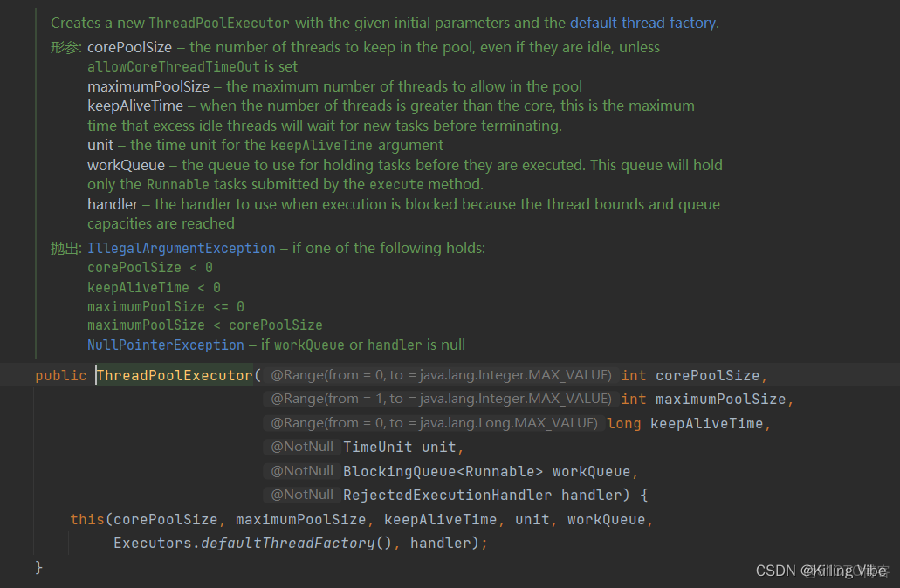The image size is (900, 588).
Task: Click the @Range hint before long keepAliveTime
Action: 433,423
